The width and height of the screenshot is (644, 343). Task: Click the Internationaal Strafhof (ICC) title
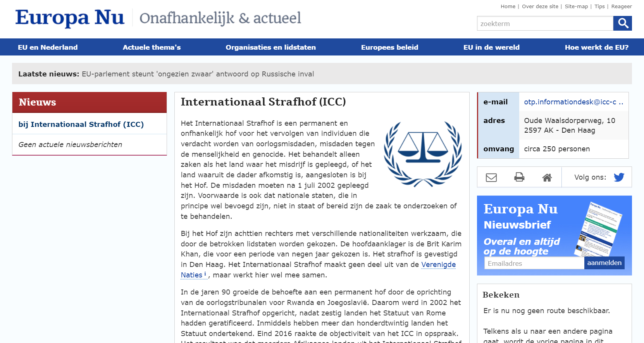point(263,102)
